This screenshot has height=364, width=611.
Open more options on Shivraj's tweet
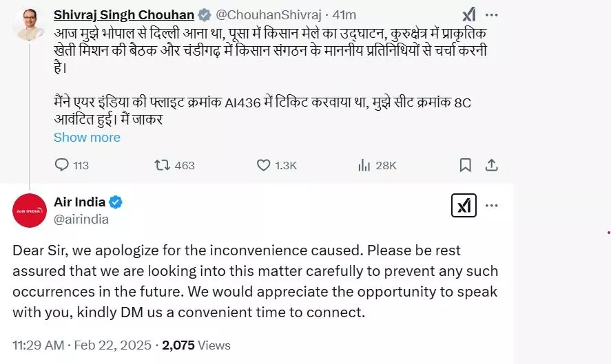tap(492, 15)
